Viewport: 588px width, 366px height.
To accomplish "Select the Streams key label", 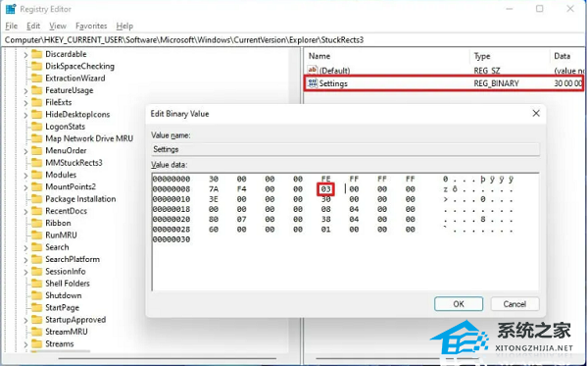I will (60, 343).
